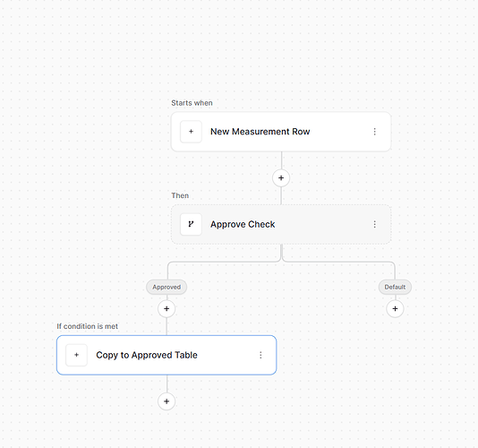This screenshot has height=448, width=478.
Task: Click the trigger icon in New Measurement Row
Action: [191, 132]
